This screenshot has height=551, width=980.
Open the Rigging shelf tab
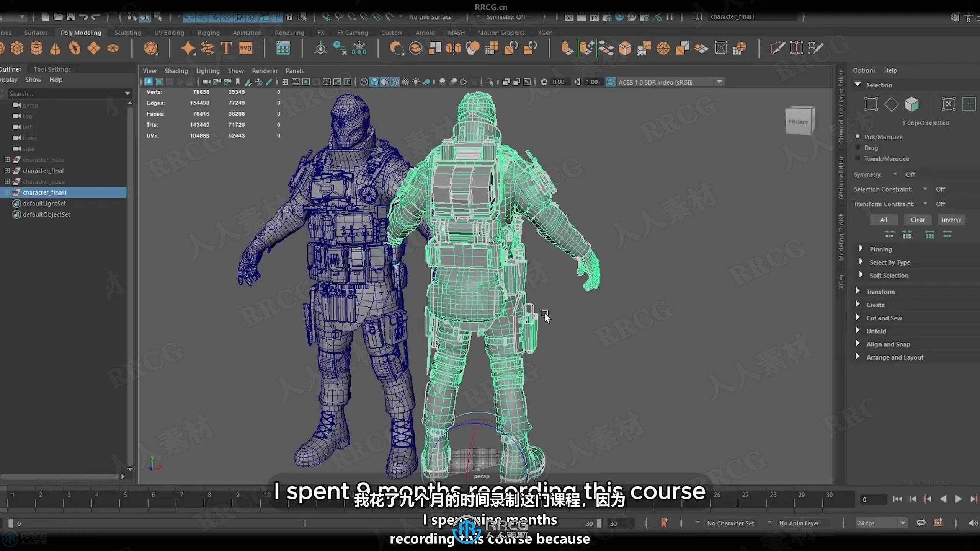[x=208, y=33]
